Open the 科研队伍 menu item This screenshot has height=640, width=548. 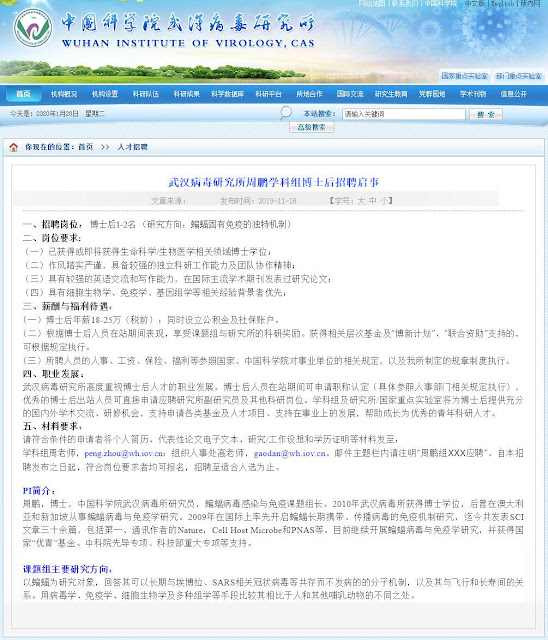(146, 94)
